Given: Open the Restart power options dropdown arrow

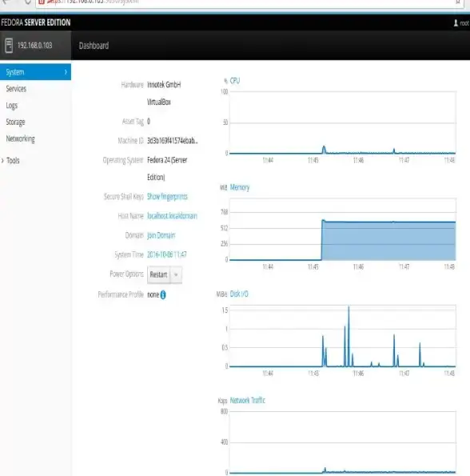Looking at the screenshot, I should pyautogui.click(x=176, y=274).
